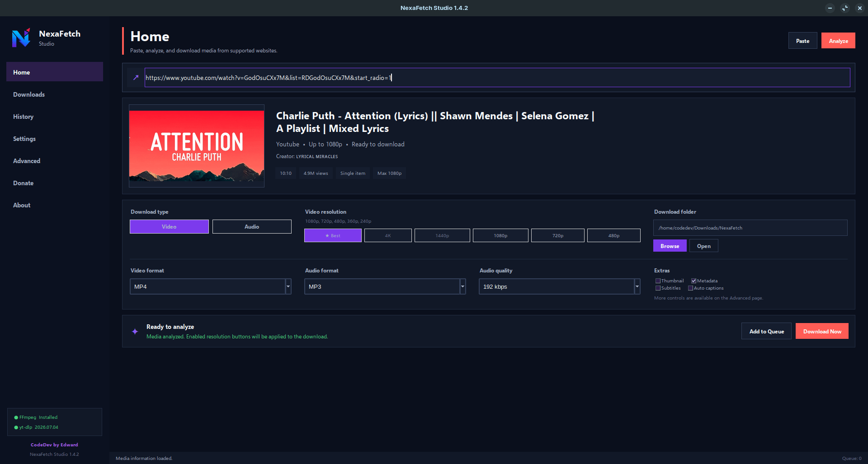Click Download Now
Image resolution: width=868 pixels, height=464 pixels.
(822, 331)
